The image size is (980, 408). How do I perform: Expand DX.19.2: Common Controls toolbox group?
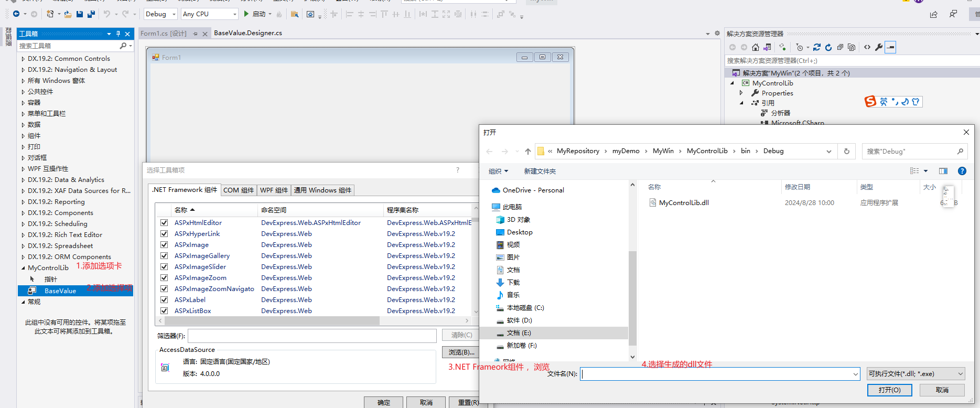[x=23, y=59]
